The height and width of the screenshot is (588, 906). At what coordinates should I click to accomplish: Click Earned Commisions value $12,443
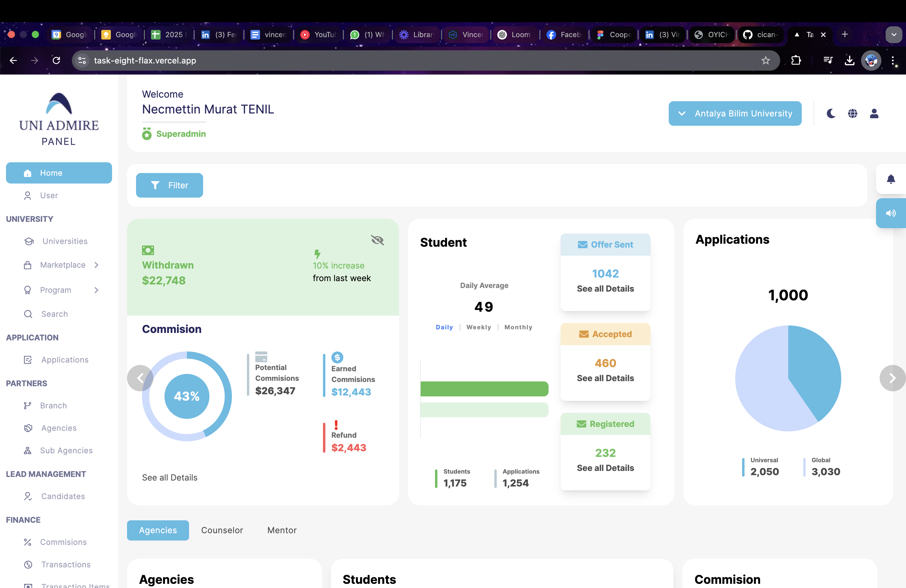point(351,392)
